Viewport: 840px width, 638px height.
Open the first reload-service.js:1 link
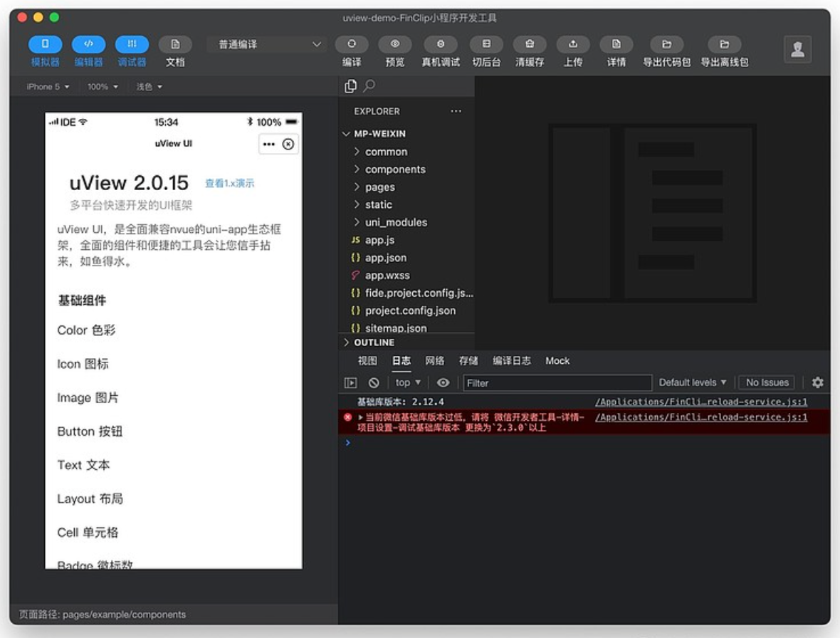[x=701, y=402]
